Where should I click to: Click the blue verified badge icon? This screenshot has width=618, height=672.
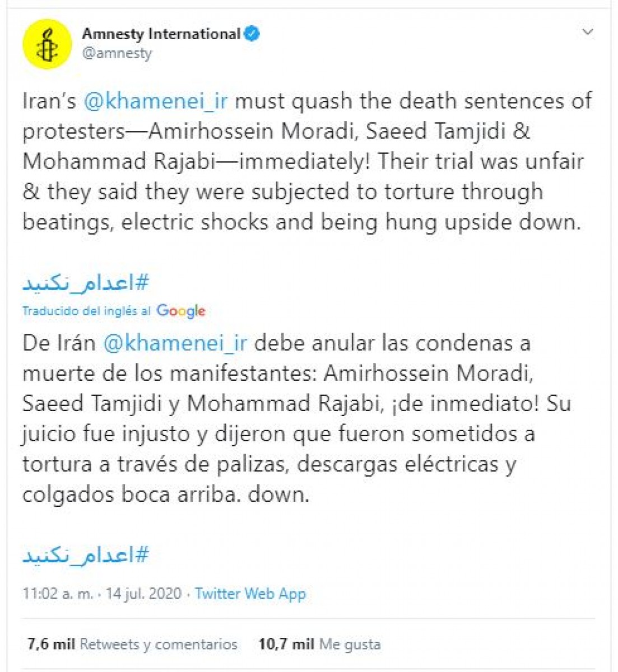click(252, 34)
